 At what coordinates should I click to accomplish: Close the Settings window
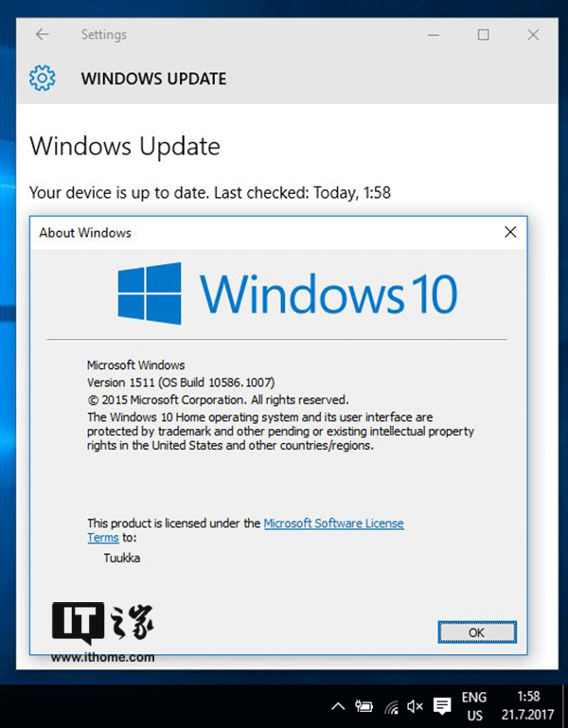coord(533,35)
